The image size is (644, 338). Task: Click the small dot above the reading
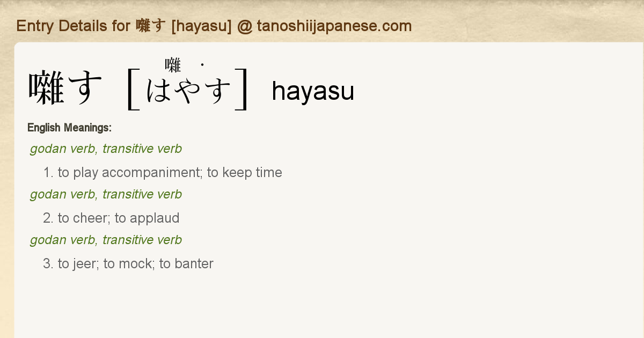tap(202, 65)
